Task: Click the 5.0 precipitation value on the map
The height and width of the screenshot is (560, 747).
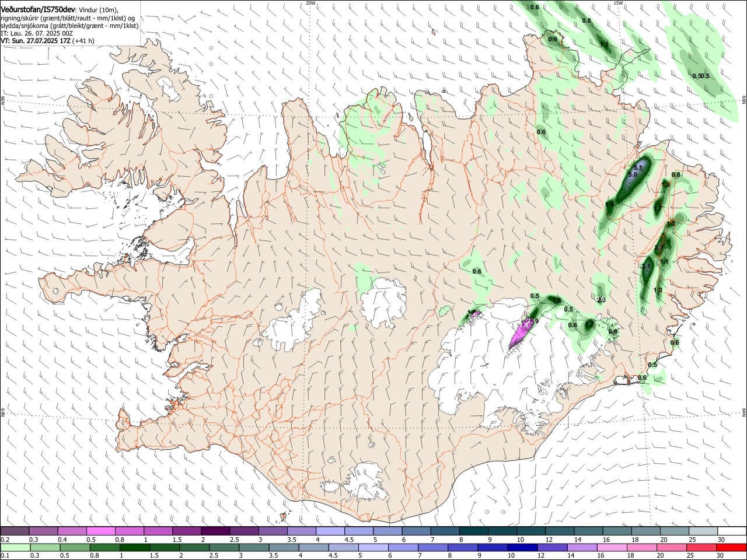Action: click(633, 175)
